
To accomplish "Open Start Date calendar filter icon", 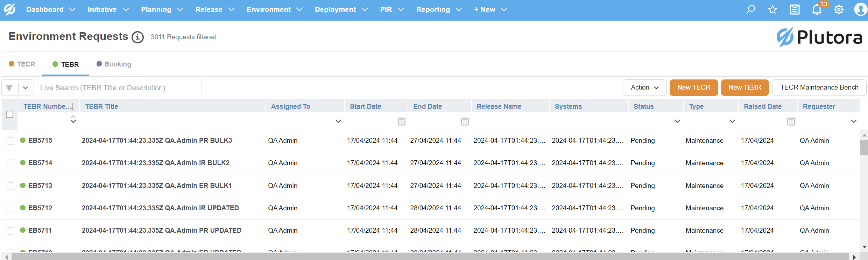I will pyautogui.click(x=401, y=121).
